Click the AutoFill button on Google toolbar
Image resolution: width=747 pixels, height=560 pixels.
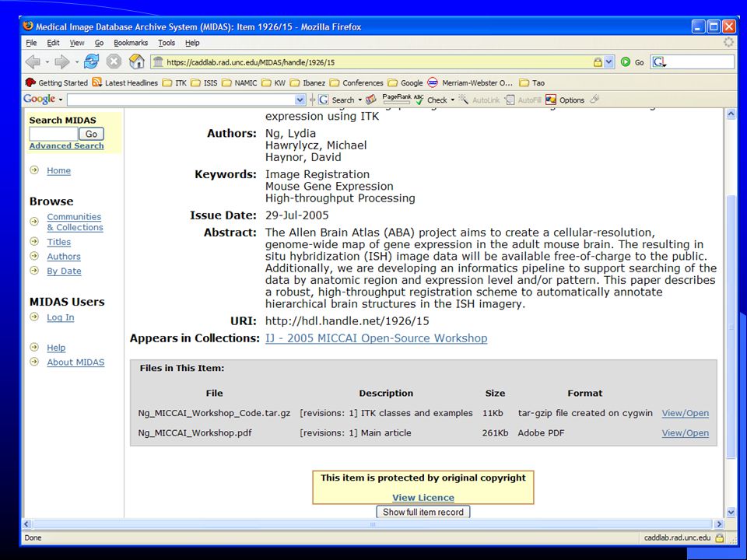[523, 100]
